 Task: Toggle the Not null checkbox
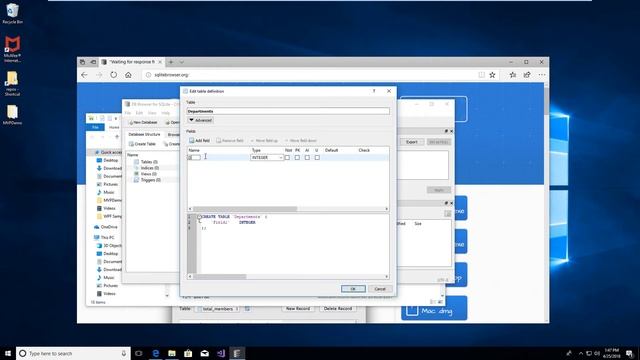pos(287,157)
